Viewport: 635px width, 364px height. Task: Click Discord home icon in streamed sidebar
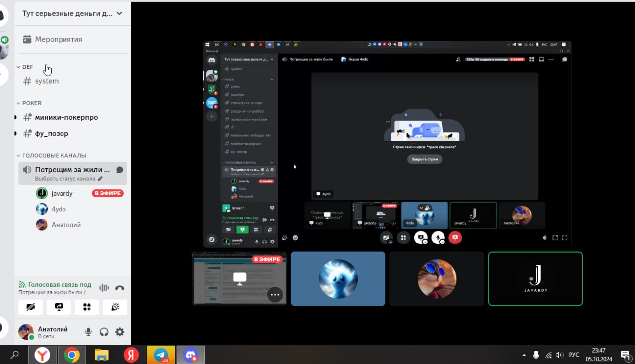tap(212, 60)
